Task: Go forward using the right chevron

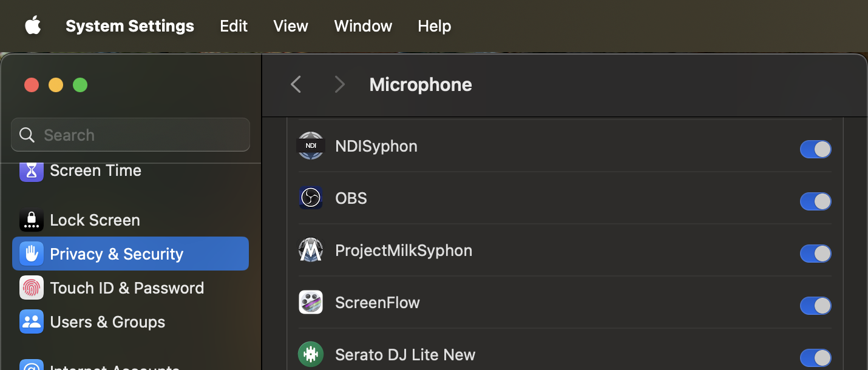Action: coord(340,84)
